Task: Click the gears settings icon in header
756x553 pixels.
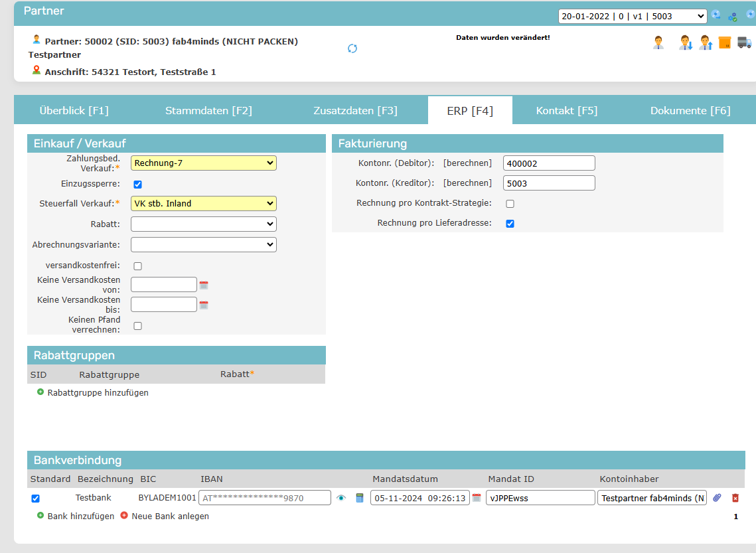Action: click(733, 16)
